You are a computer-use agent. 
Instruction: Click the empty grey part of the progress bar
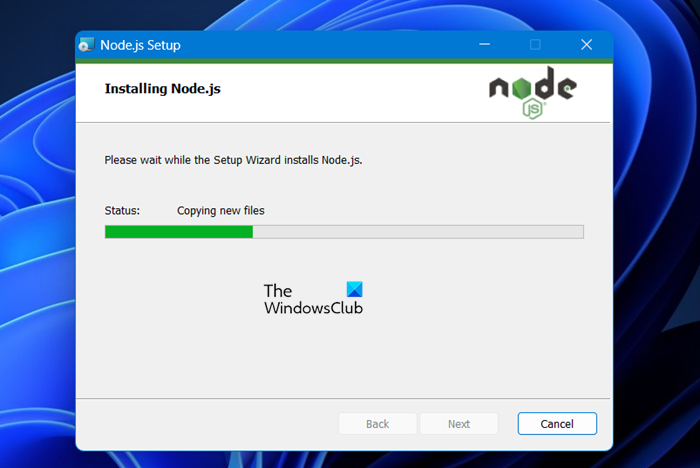418,232
